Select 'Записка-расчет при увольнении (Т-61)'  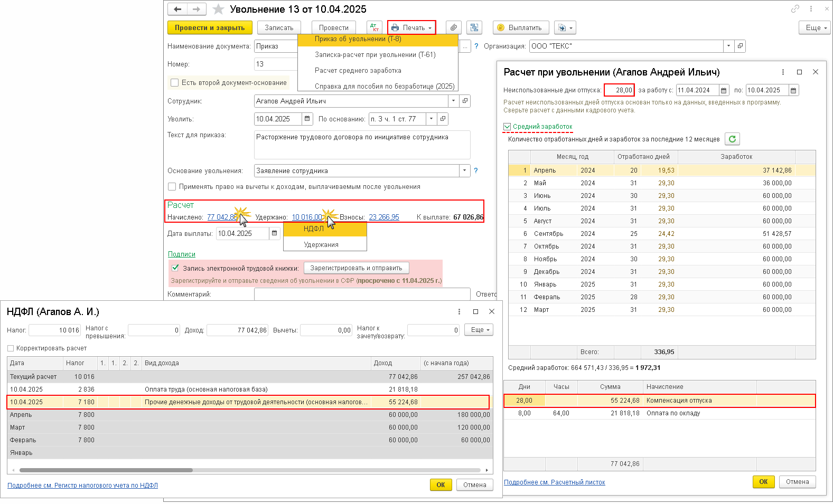375,54
